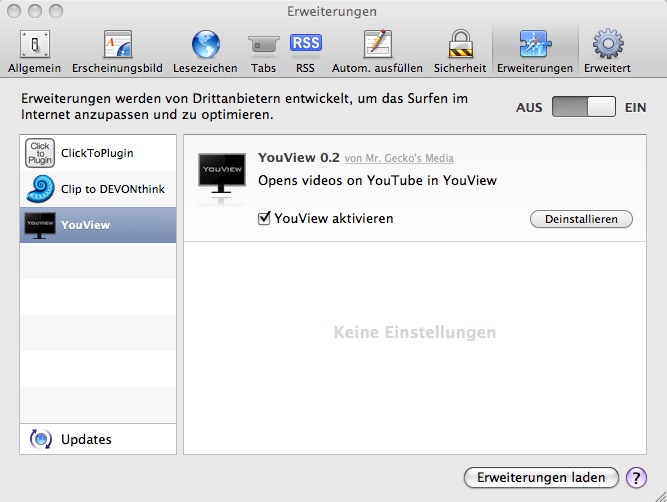Open the Erweitert gear pane

tap(607, 51)
